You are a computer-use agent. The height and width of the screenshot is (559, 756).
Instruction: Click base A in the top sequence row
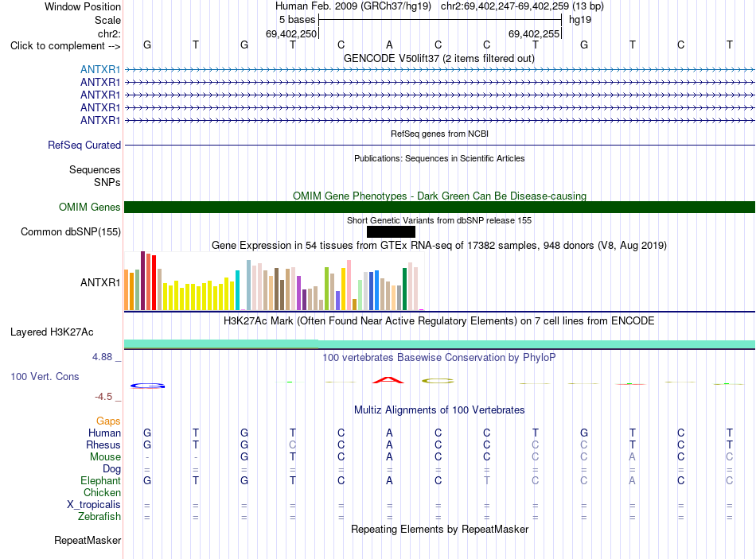390,45
